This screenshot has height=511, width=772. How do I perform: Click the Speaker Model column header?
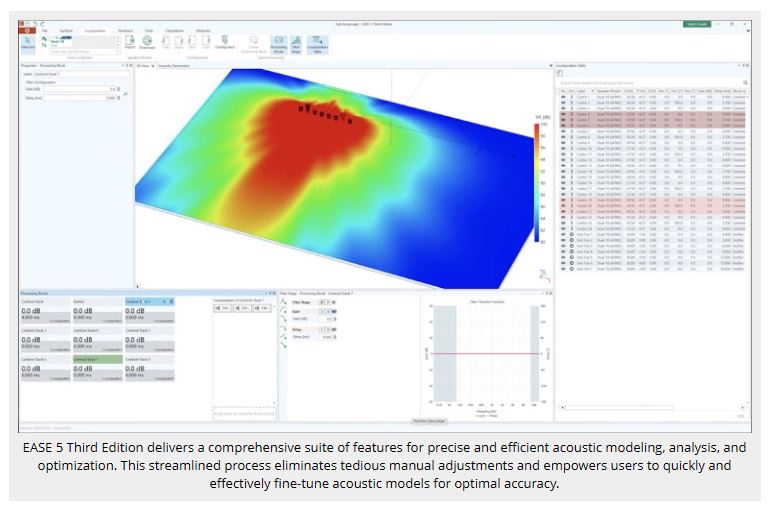pos(609,91)
